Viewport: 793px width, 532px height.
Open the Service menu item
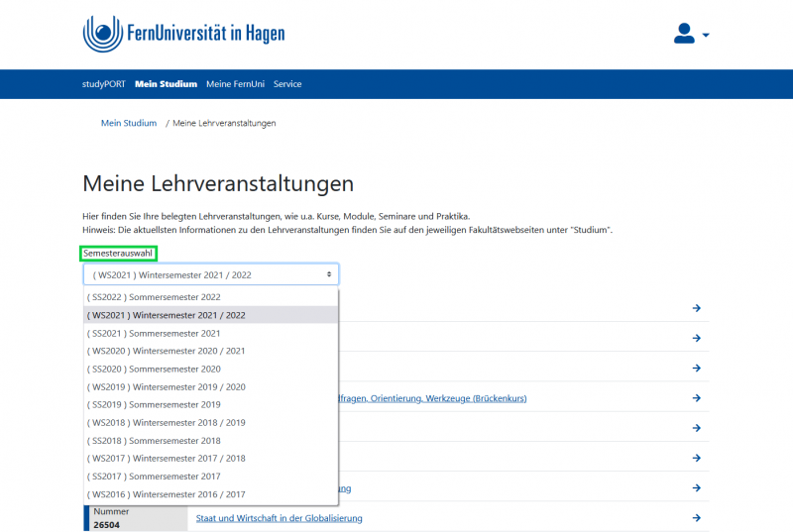[287, 84]
